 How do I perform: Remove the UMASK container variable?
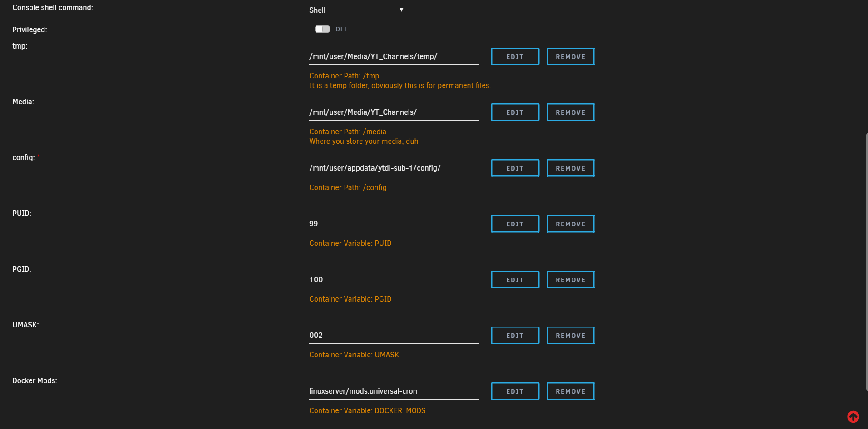570,335
